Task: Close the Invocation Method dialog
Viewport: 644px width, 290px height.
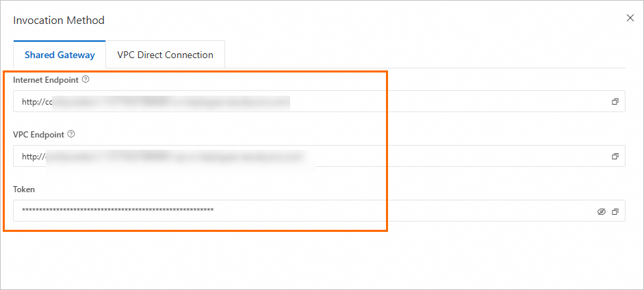Action: pyautogui.click(x=630, y=18)
